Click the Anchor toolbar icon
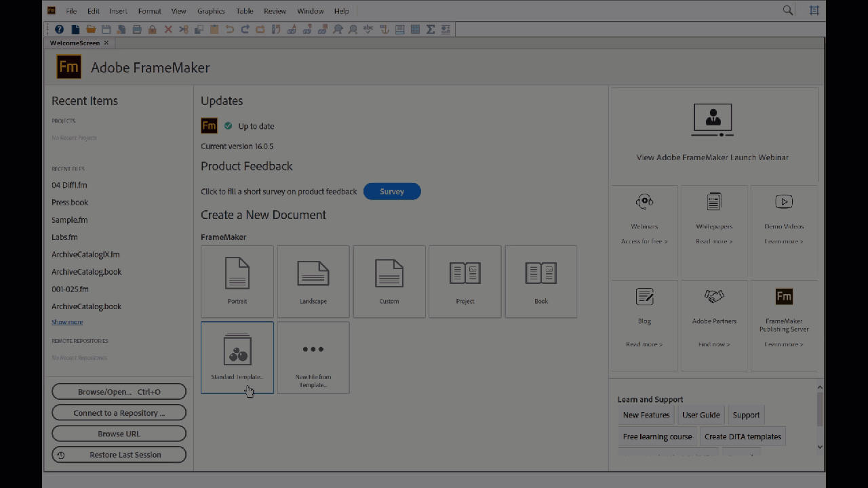Screen dimensions: 868x488 [x=384, y=29]
